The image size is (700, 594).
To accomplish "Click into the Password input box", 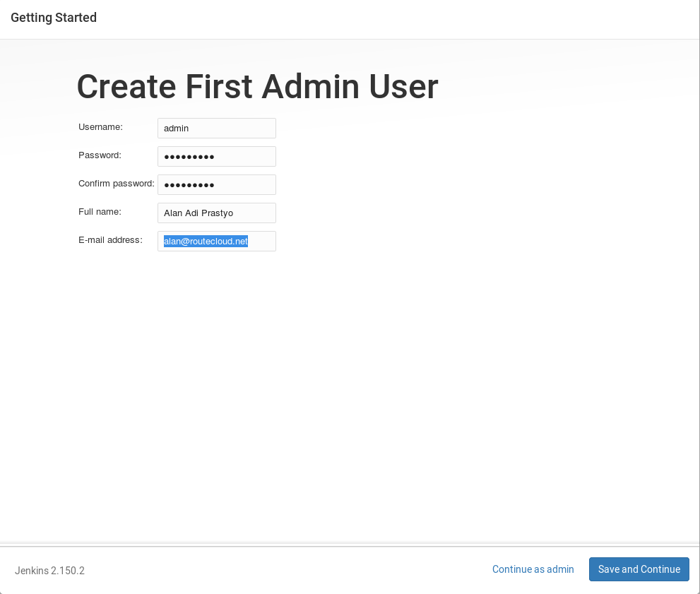I will click(x=217, y=156).
